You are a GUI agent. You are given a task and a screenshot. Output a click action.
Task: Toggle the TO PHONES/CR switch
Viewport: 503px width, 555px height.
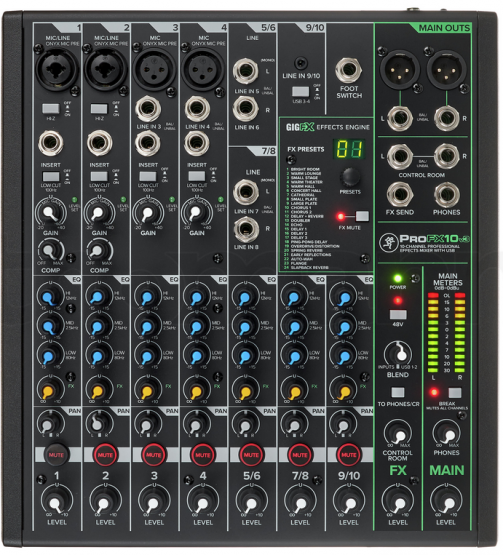(398, 392)
